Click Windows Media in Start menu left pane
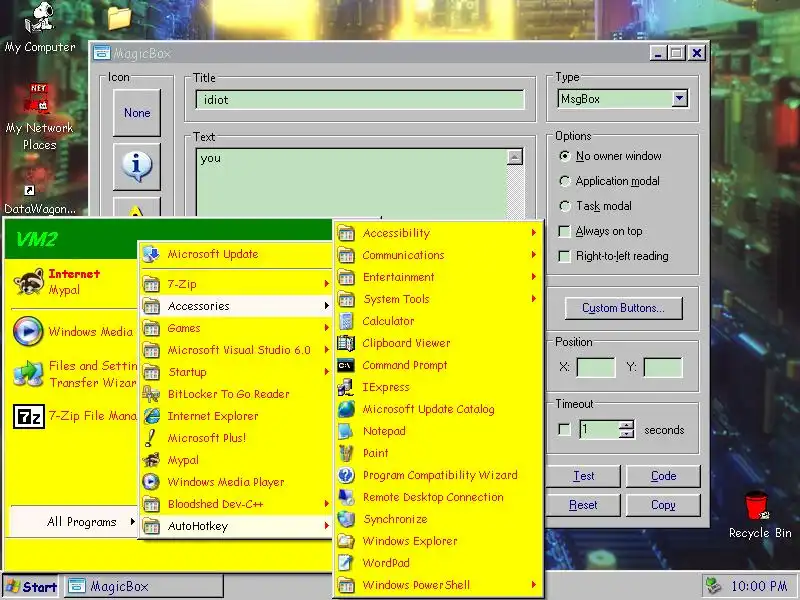800x600 pixels. 73,331
